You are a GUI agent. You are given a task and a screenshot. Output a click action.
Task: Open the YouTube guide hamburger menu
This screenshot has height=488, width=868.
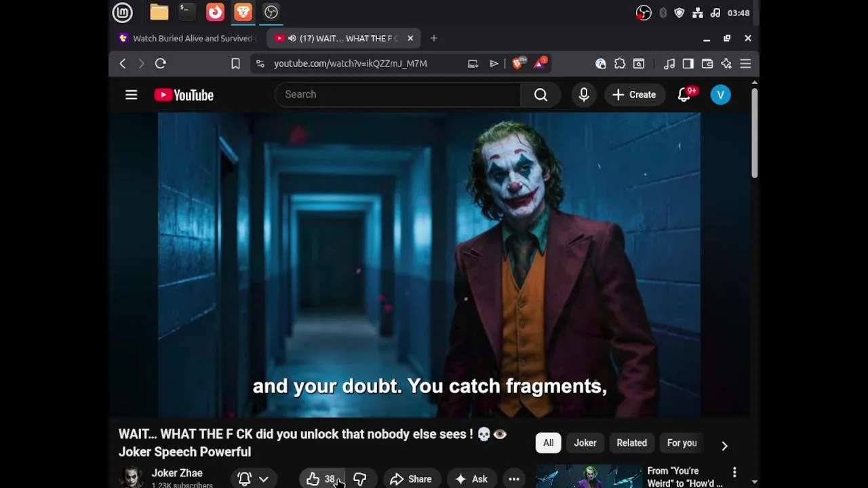point(132,95)
